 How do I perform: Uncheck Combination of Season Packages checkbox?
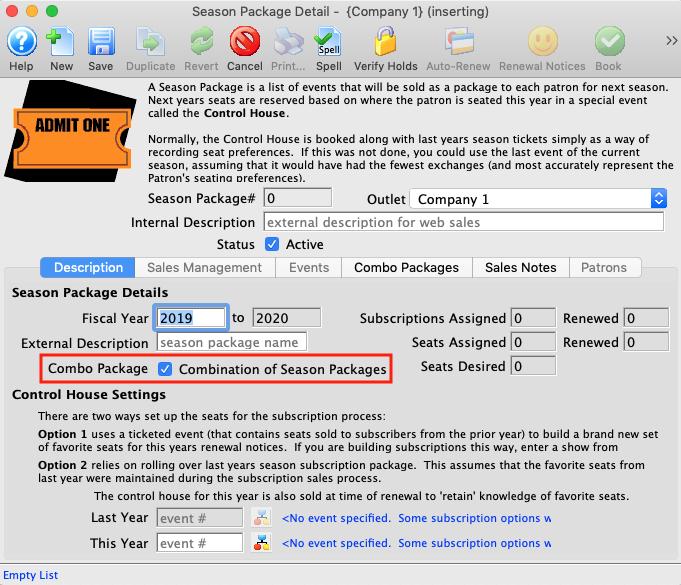point(165,369)
